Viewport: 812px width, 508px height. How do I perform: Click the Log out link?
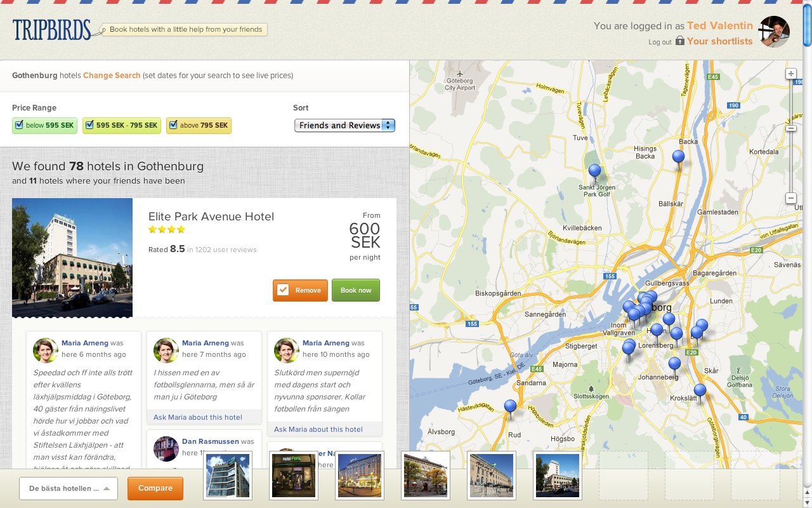[x=660, y=42]
